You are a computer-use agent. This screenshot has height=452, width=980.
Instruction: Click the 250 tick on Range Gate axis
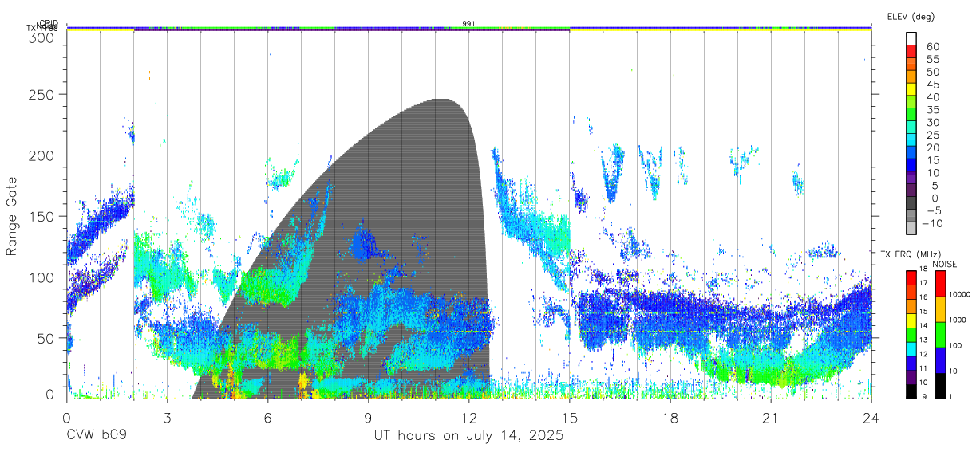pos(43,94)
